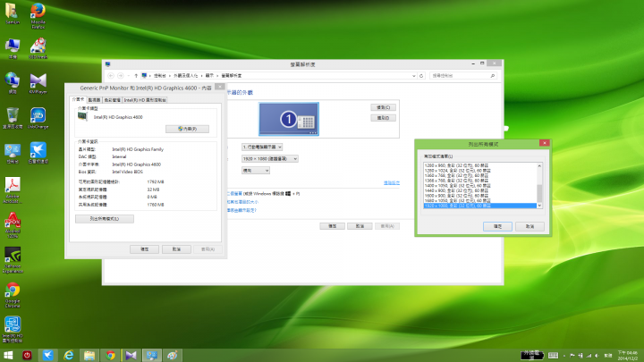644x362 pixels.
Task: Select the highlighted 1920 × 1080 mode
Action: point(479,206)
